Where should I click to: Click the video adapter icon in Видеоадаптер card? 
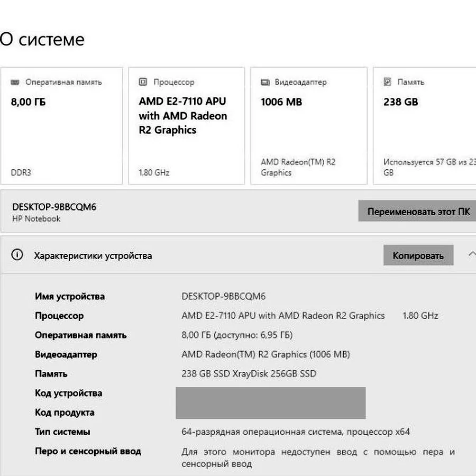click(265, 83)
